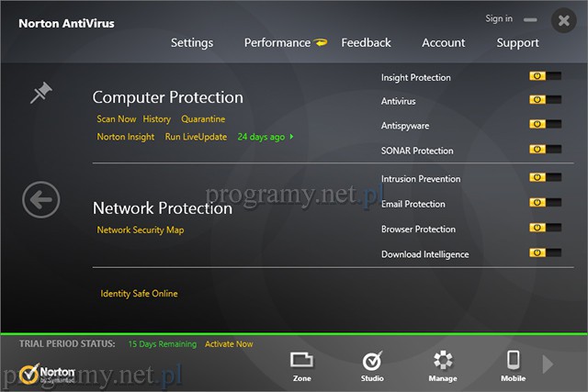Open the Manage icon

tap(443, 360)
